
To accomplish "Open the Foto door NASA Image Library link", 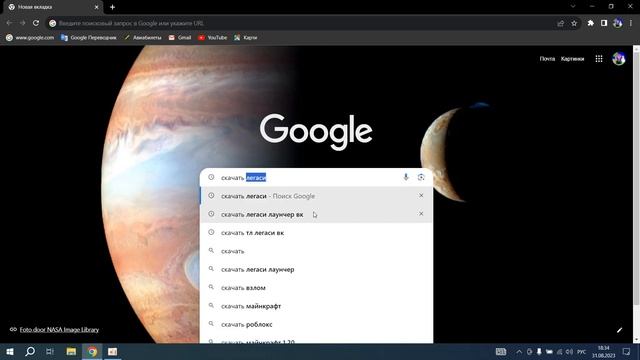I will [x=59, y=329].
